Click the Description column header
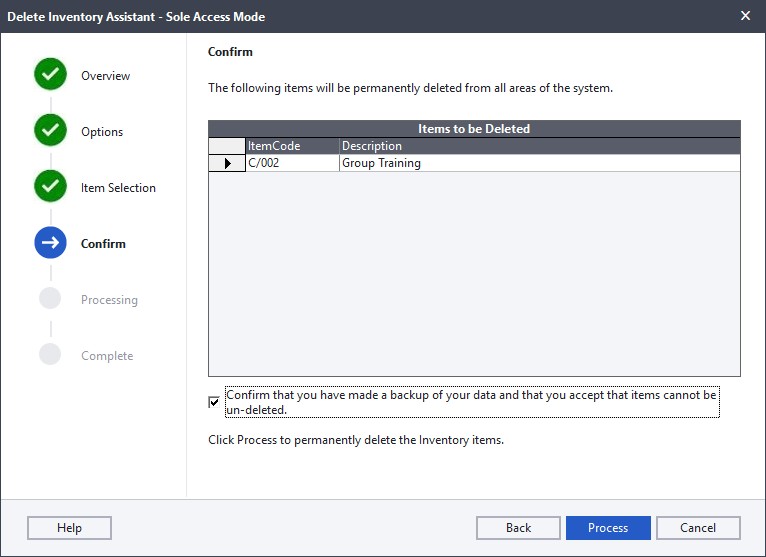 coord(539,146)
